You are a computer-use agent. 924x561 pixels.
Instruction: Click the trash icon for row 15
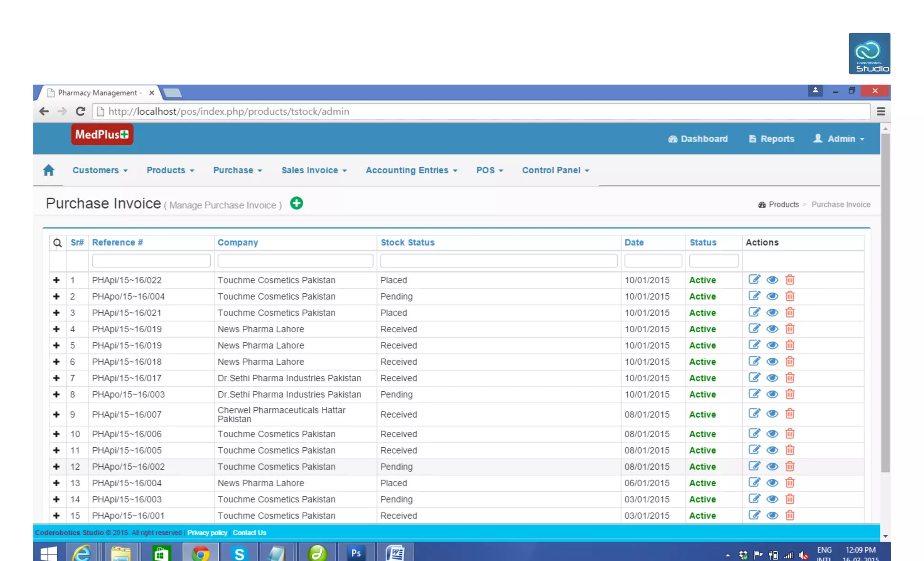[790, 515]
